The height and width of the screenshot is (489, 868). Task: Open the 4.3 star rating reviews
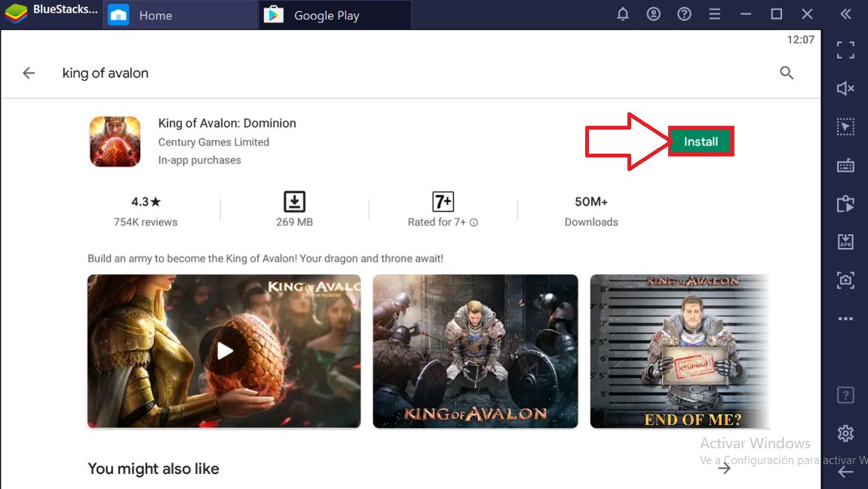146,202
